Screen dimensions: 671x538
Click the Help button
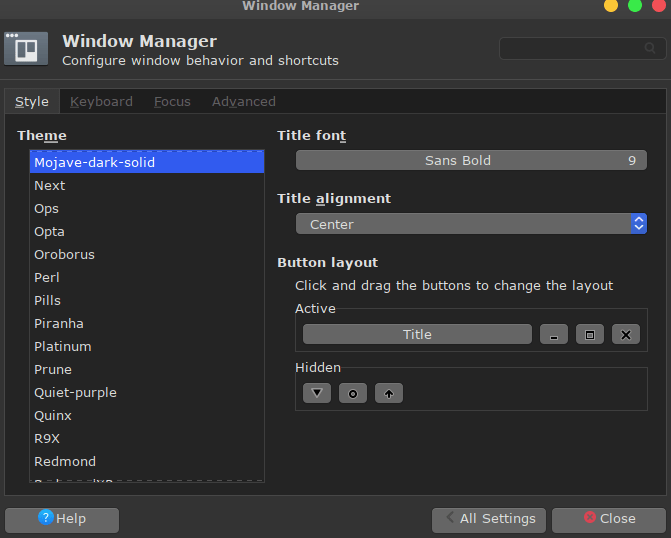click(62, 520)
